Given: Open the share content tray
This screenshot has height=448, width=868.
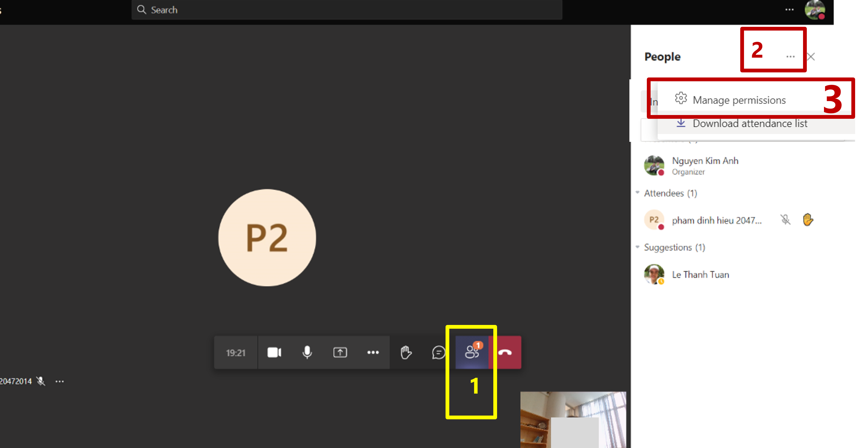Looking at the screenshot, I should [x=340, y=352].
